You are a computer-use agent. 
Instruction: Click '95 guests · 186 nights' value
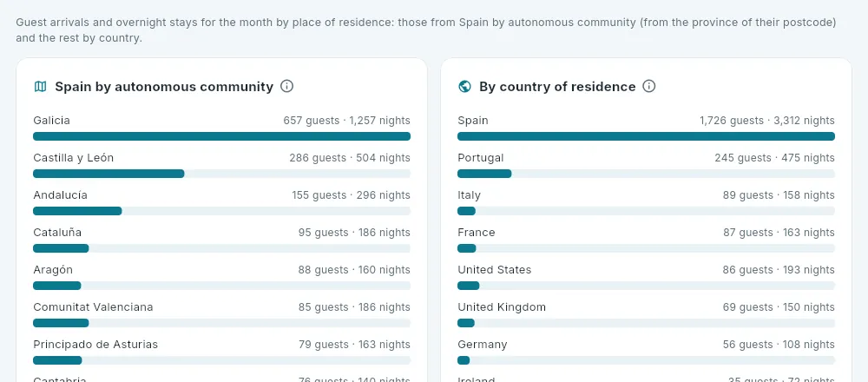click(354, 233)
